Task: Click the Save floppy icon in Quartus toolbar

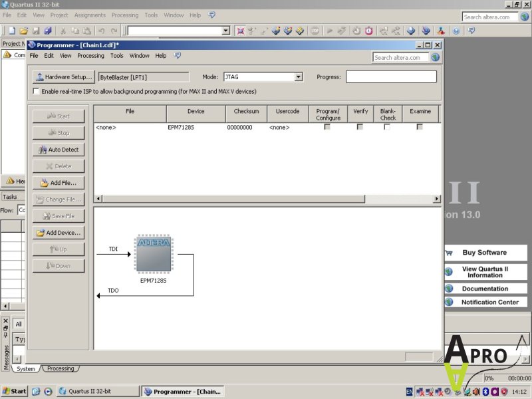Action: tap(36, 31)
